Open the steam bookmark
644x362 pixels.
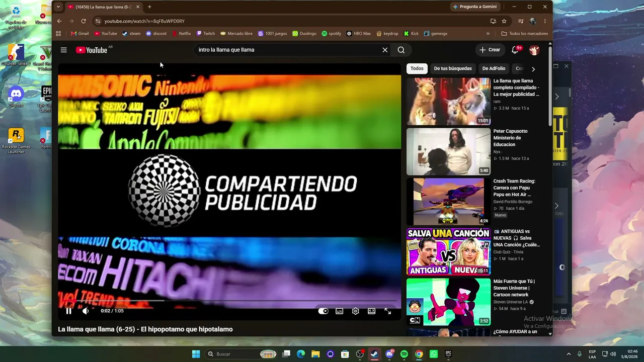coord(131,34)
